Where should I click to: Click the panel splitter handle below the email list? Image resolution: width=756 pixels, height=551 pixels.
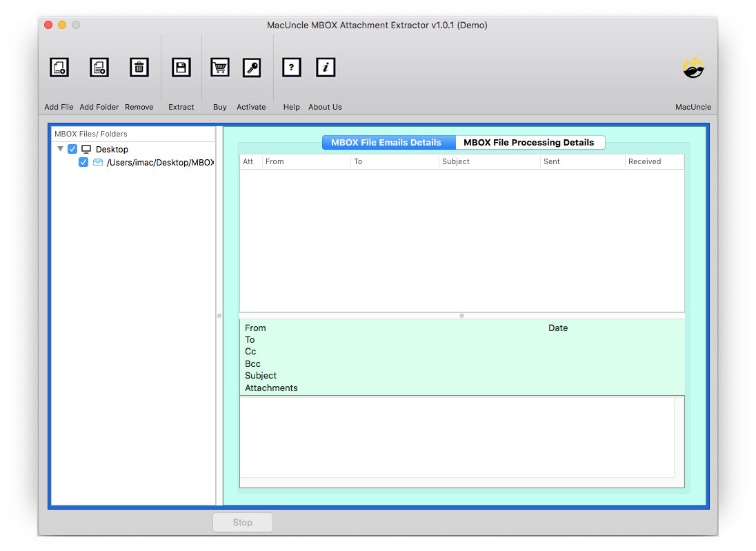click(x=461, y=315)
